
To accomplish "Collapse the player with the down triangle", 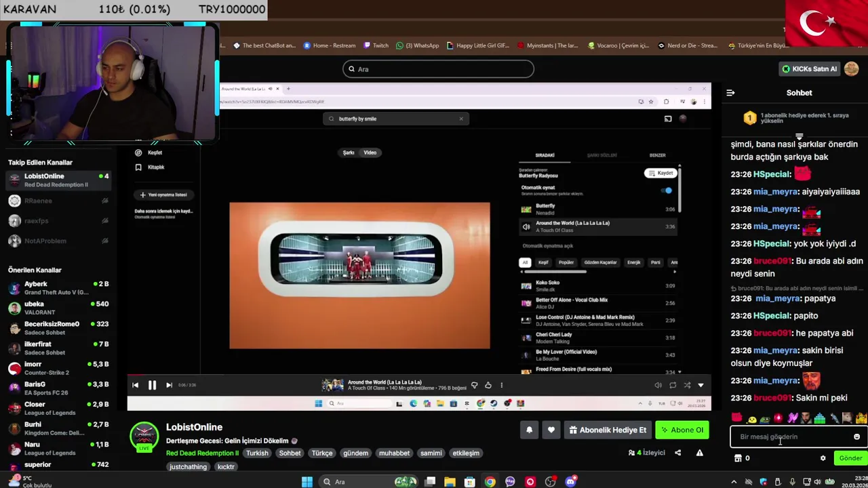I will pos(701,385).
